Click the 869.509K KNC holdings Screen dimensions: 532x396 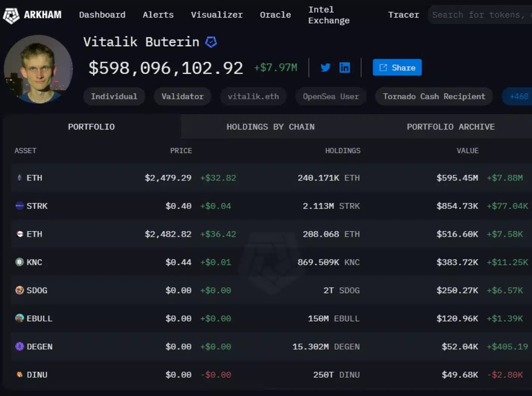[x=329, y=262]
